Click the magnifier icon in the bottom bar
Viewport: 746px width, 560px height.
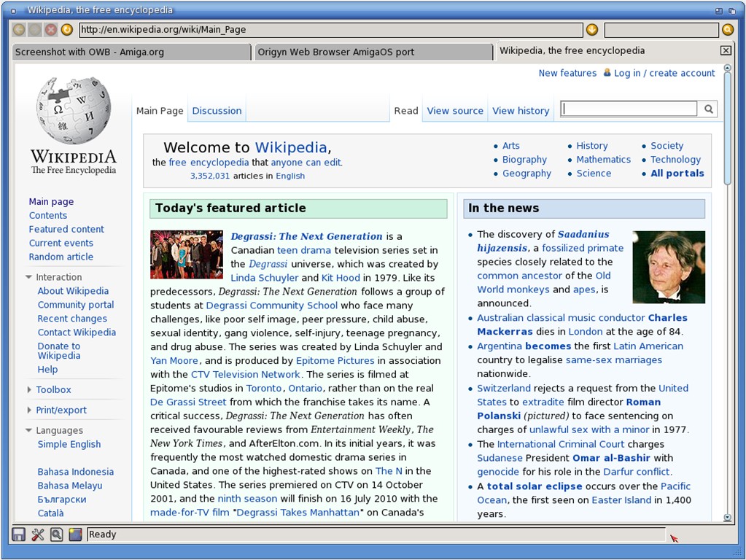click(57, 534)
